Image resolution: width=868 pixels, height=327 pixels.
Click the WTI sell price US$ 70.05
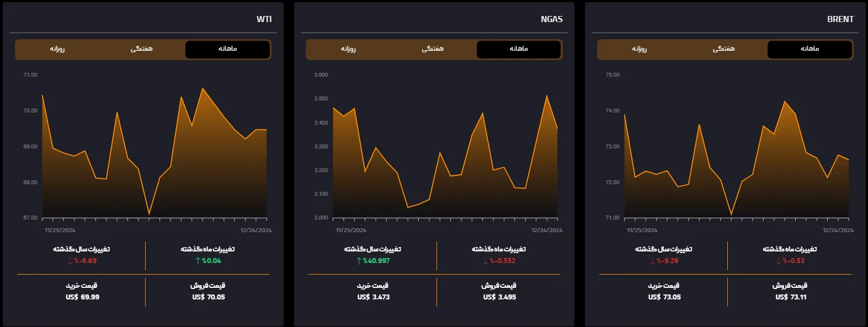(x=209, y=297)
